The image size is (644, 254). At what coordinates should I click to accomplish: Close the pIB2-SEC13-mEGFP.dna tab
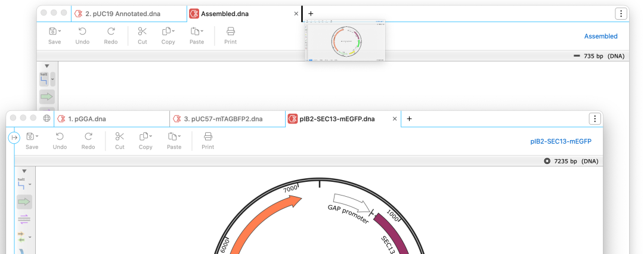tap(395, 119)
